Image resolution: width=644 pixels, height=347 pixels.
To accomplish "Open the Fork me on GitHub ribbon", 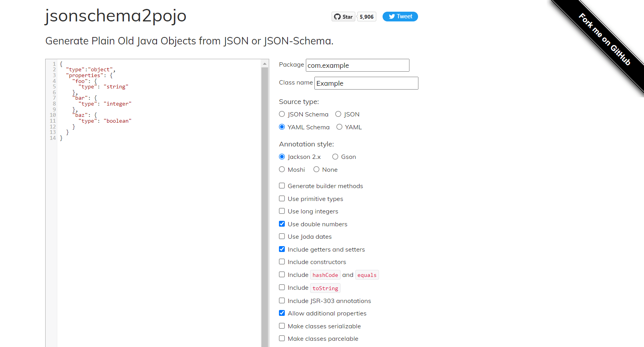I will 604,39.
